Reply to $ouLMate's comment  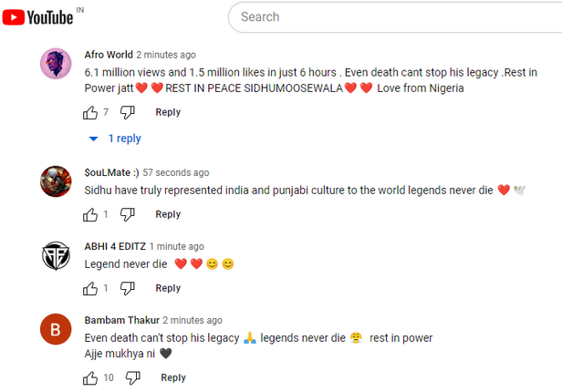point(168,214)
